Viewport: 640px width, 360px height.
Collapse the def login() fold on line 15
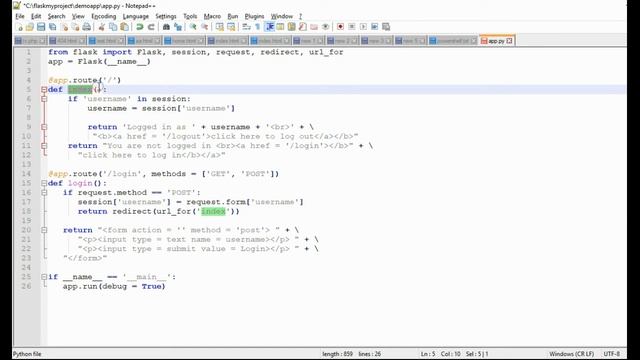[44, 183]
